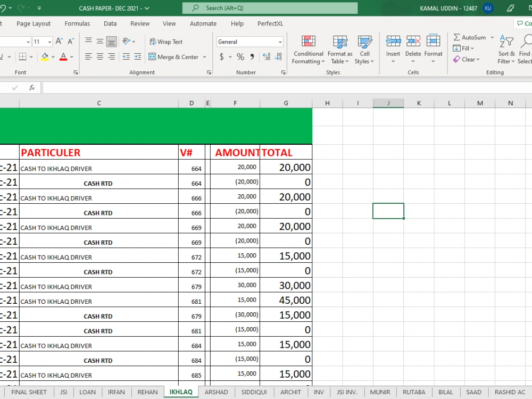Viewport: 532px width, 399px height.
Task: Select cell with total 45,000
Action: click(x=286, y=300)
